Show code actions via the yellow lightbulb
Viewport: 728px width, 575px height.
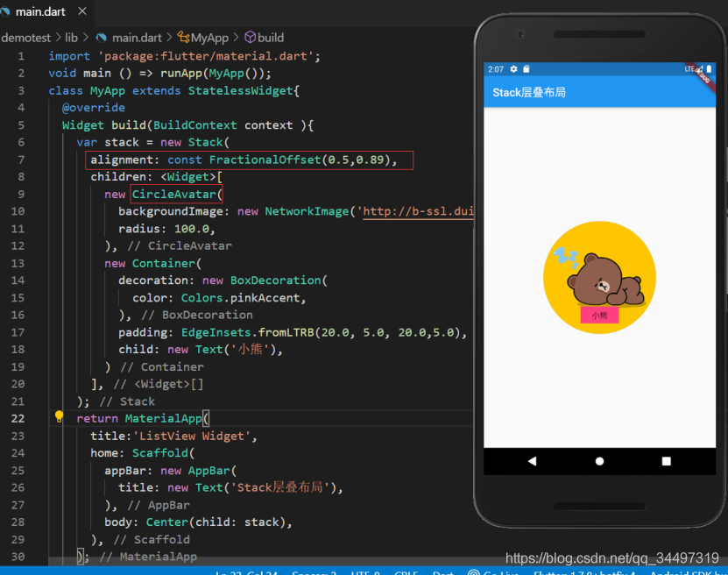point(59,416)
